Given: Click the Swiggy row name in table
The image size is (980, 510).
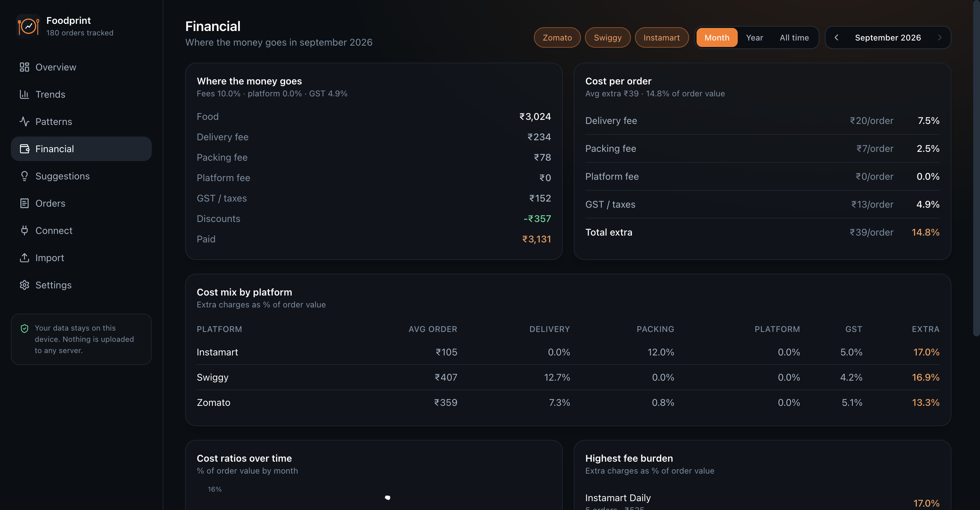Looking at the screenshot, I should click(213, 378).
